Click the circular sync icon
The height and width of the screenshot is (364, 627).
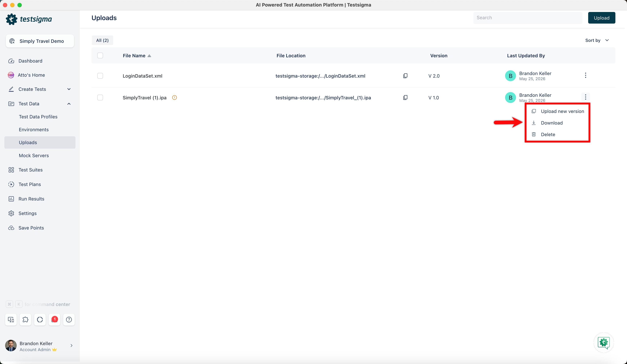coord(40,319)
